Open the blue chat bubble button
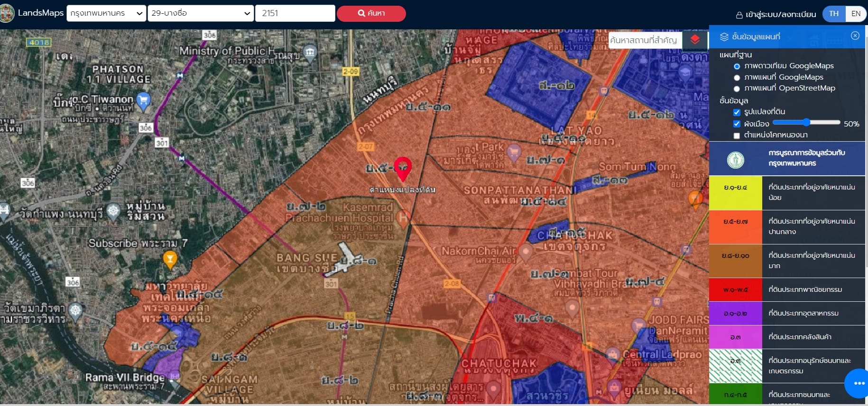Screen dimensions: 868x406 858,383
